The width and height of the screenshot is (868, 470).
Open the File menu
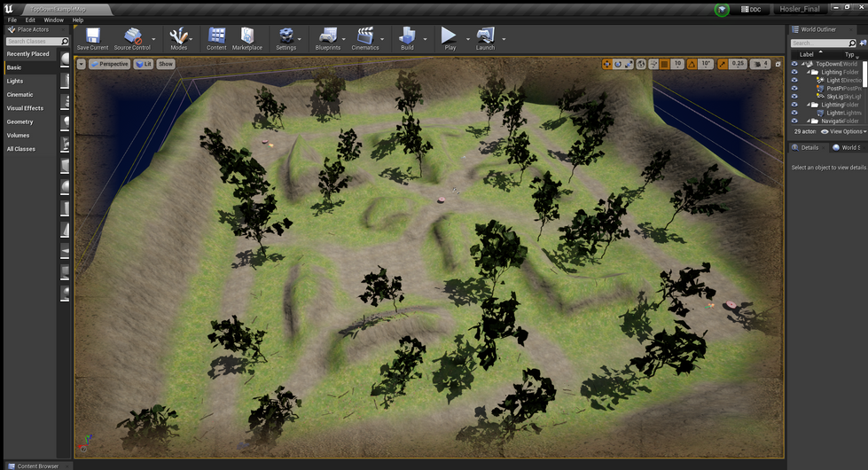pos(12,20)
